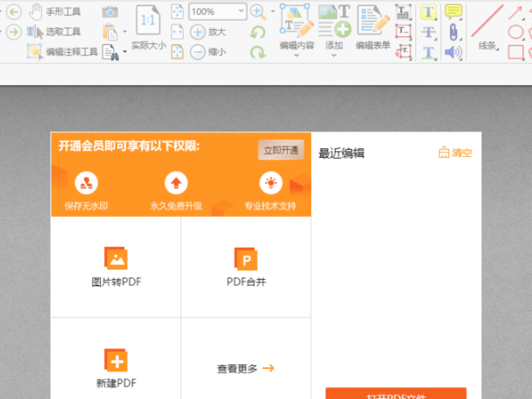Viewport: 532px width, 399px height.
Task: Activate the Select tool (选取工具)
Action: pos(54,32)
